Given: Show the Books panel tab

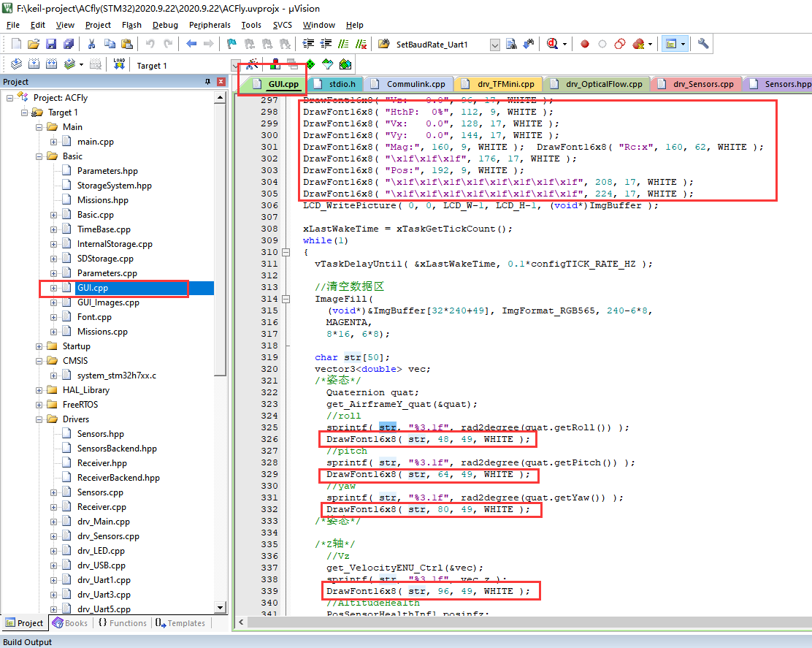Looking at the screenshot, I should point(70,623).
